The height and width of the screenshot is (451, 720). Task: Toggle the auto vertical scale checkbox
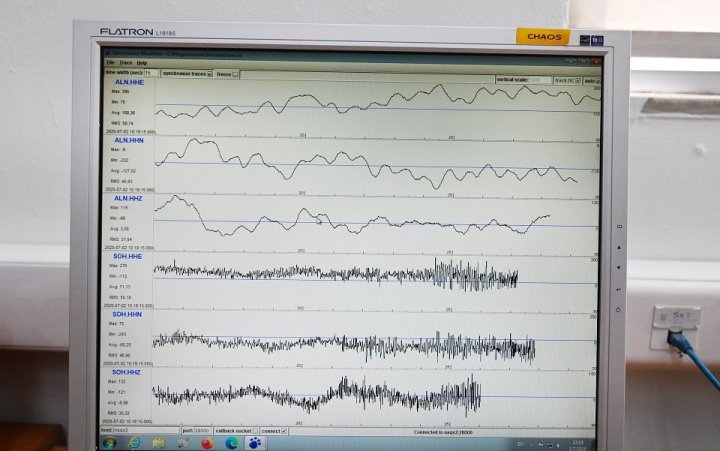(x=597, y=80)
